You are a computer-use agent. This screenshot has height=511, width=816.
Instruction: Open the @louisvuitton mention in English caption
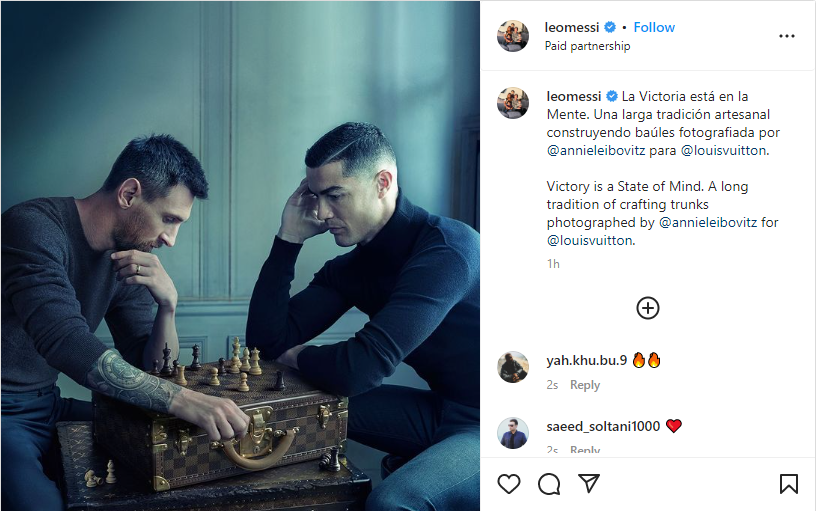tap(591, 241)
